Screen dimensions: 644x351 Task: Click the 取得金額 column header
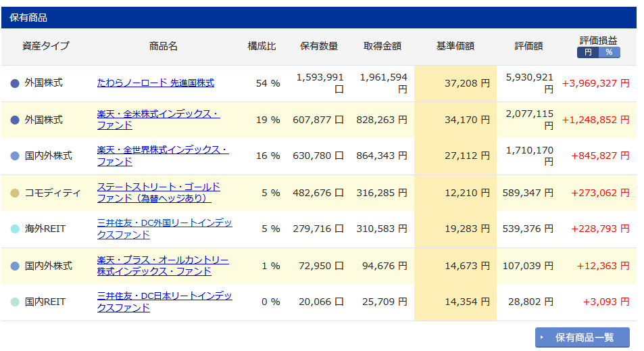pos(382,46)
